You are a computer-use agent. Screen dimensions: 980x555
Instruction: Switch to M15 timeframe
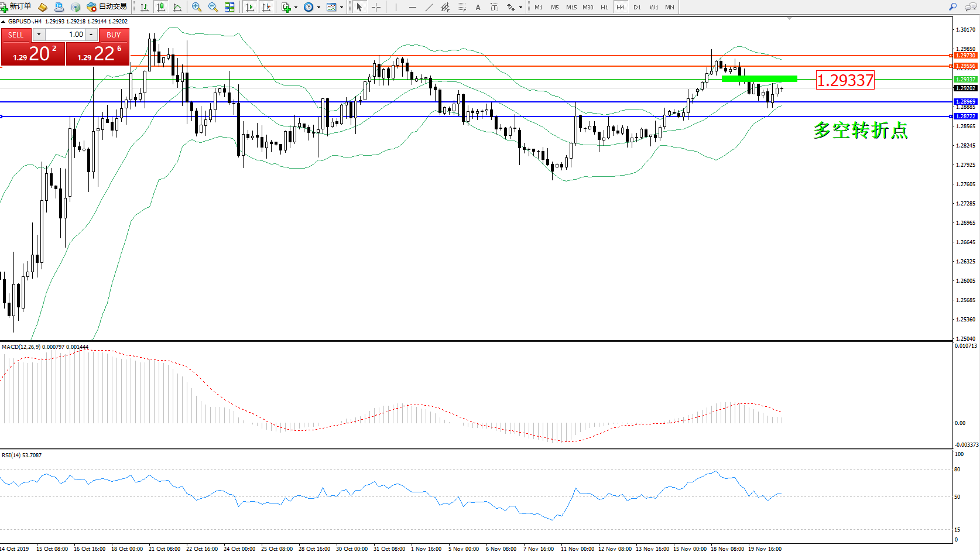pos(571,7)
